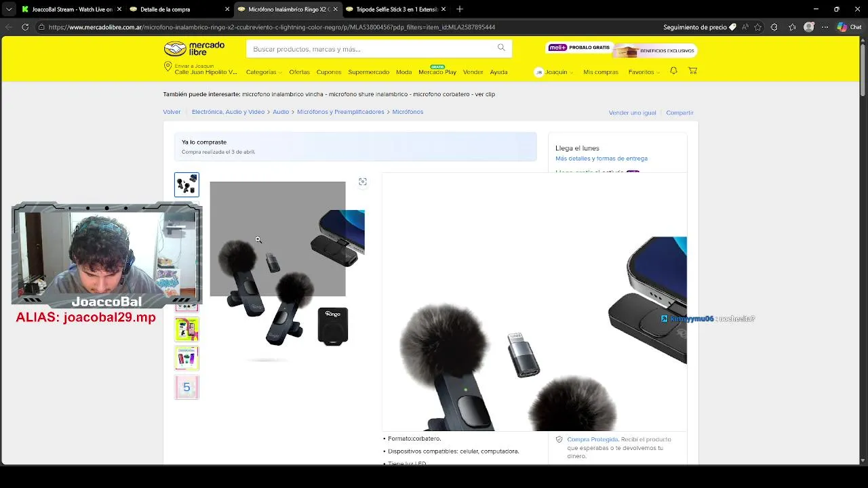Viewport: 868px width, 488px height.
Task: Click the Mercado Libre logo
Action: pyautogui.click(x=194, y=49)
